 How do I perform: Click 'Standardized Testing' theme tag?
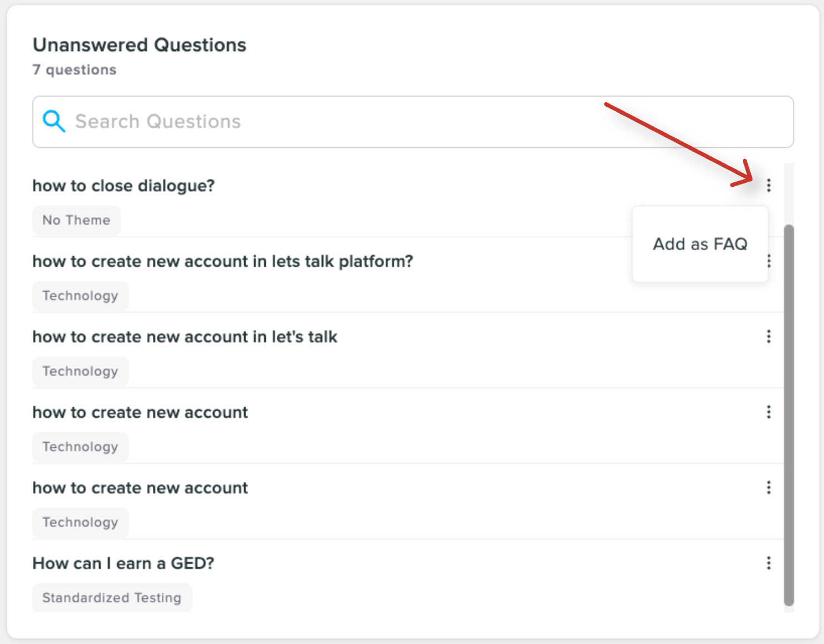coord(112,598)
